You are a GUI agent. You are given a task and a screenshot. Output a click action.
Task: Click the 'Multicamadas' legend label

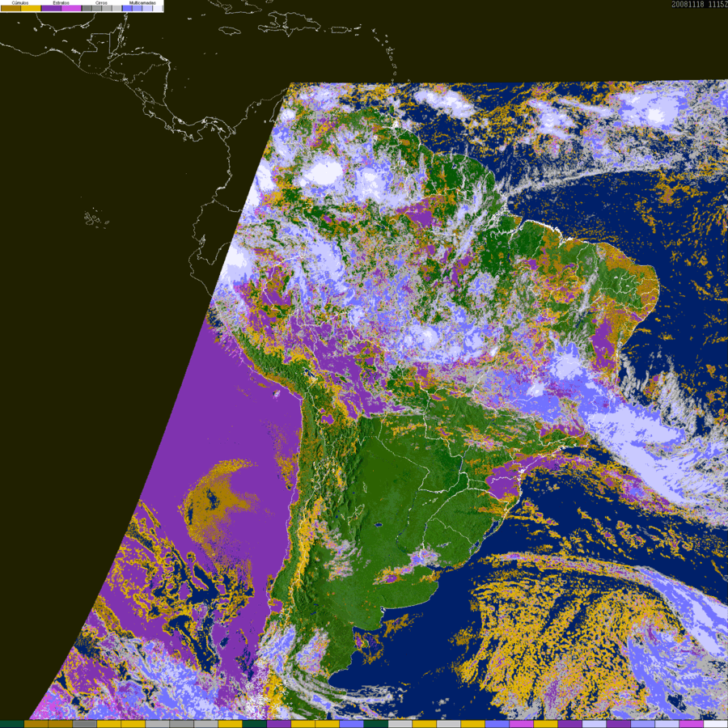142,2
